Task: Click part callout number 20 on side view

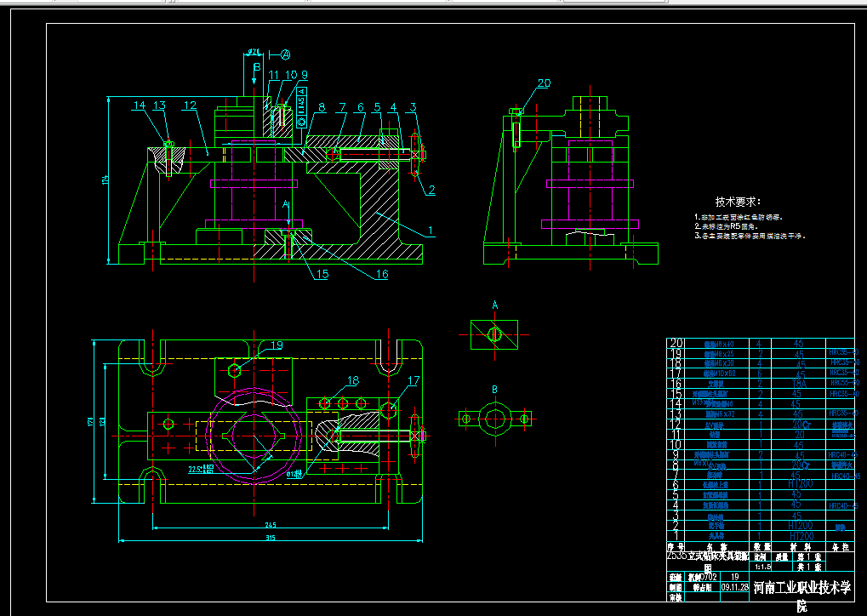Action: point(544,83)
